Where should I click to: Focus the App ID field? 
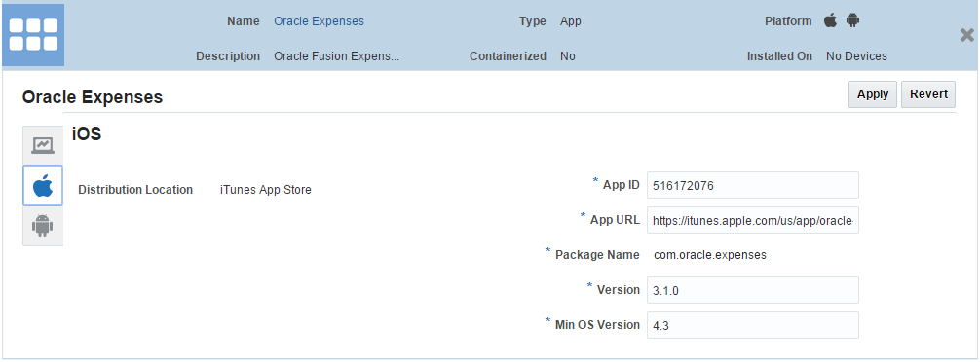click(752, 185)
